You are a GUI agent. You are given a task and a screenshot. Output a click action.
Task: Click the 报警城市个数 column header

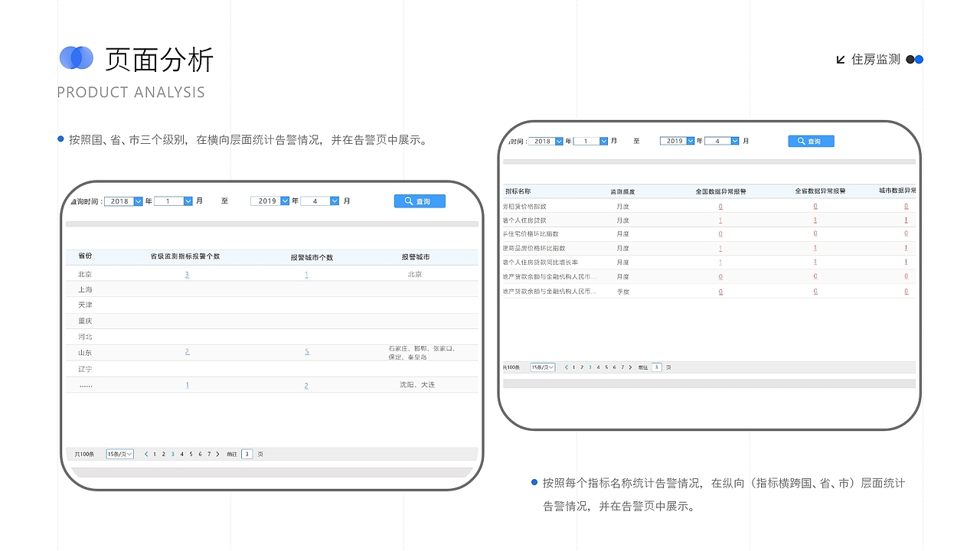point(312,257)
